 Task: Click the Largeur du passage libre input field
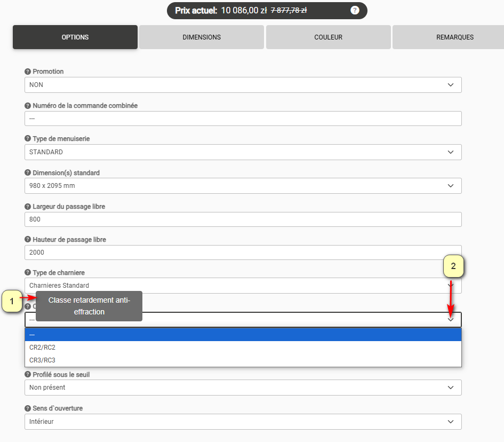pos(243,219)
